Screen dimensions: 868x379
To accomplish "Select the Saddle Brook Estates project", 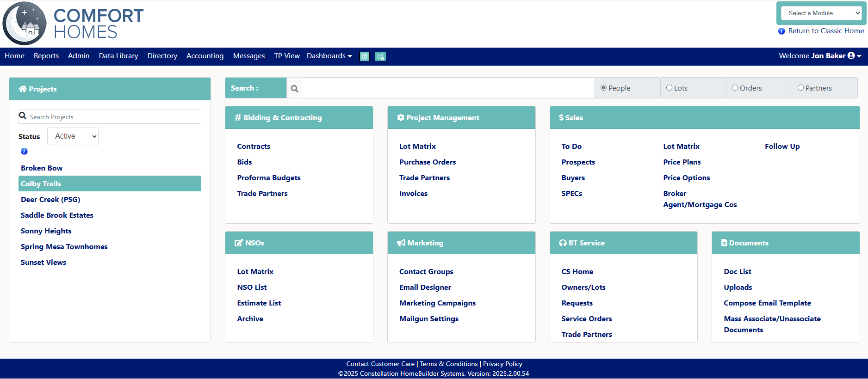I will tap(57, 215).
